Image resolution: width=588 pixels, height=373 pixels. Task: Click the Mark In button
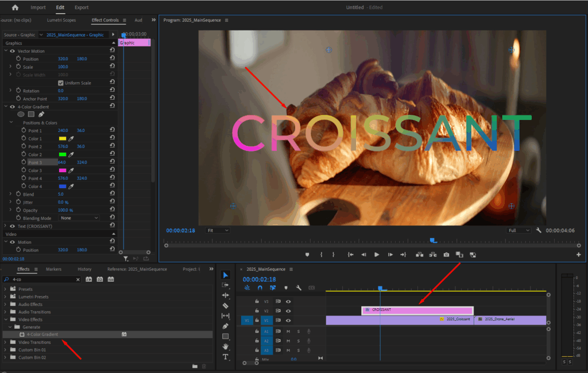(x=322, y=255)
